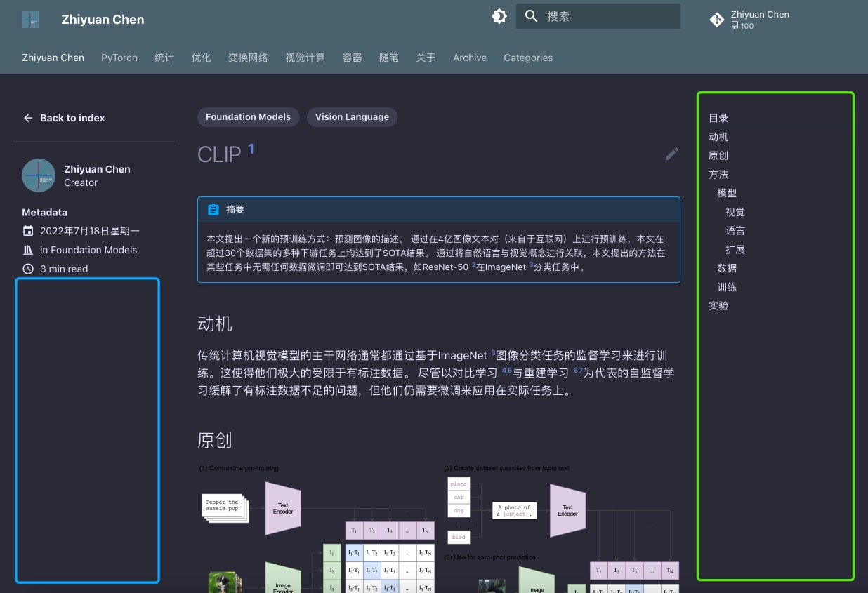Screen dimensions: 868x593
Task: Click the bookshelf category icon
Action: click(28, 250)
